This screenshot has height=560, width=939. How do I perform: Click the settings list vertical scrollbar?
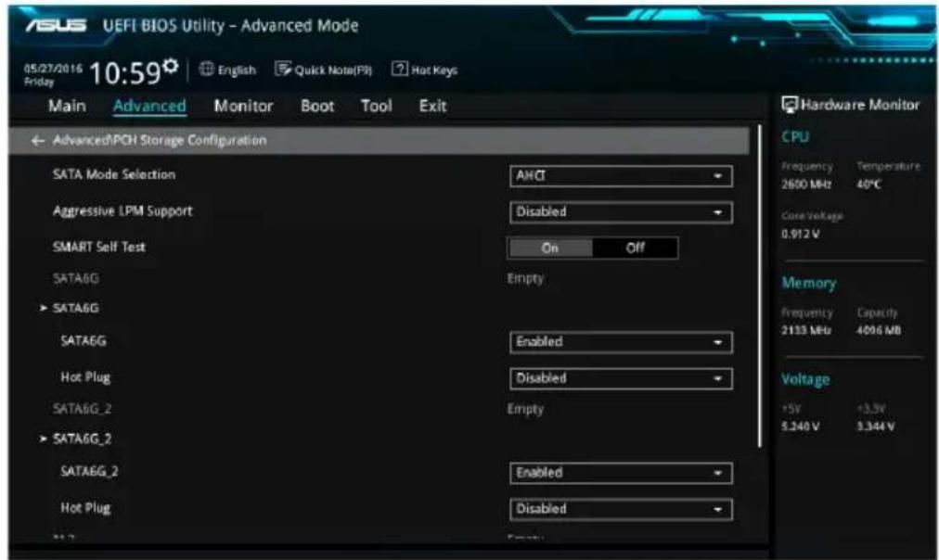(759, 286)
